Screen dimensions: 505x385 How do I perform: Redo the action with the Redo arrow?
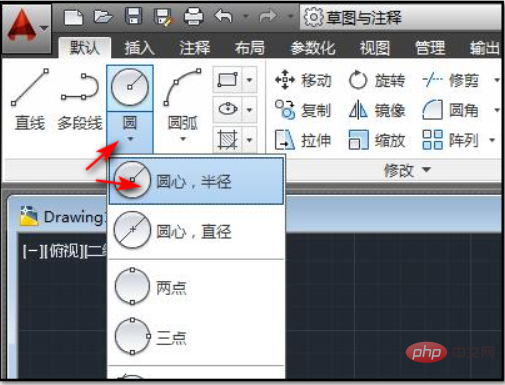pos(268,16)
